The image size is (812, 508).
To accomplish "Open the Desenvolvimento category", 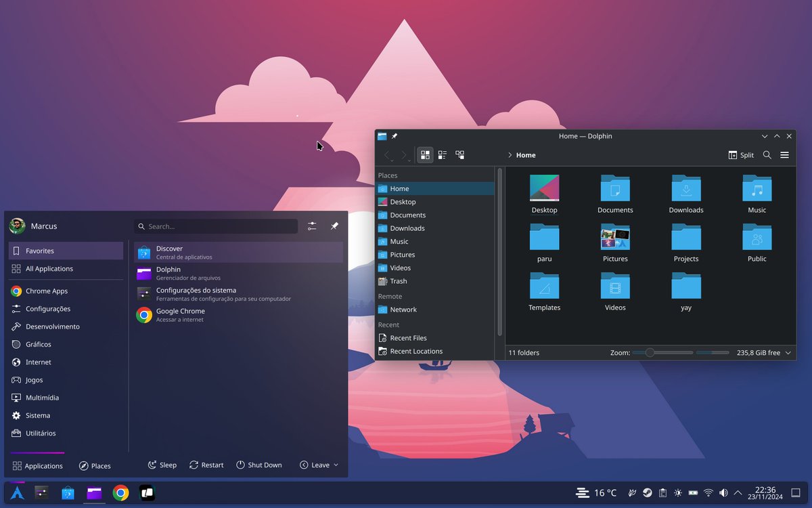I will [66, 326].
